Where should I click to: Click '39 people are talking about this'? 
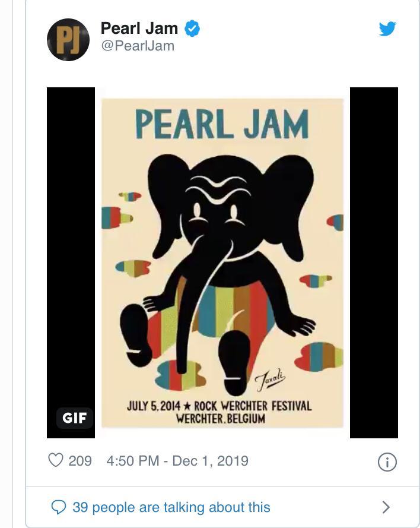pos(171,507)
